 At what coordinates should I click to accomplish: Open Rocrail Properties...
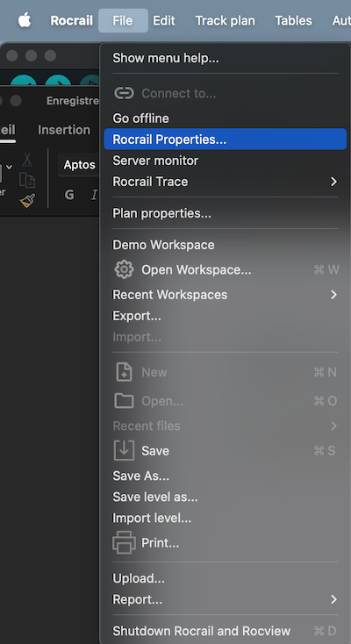[x=226, y=140]
